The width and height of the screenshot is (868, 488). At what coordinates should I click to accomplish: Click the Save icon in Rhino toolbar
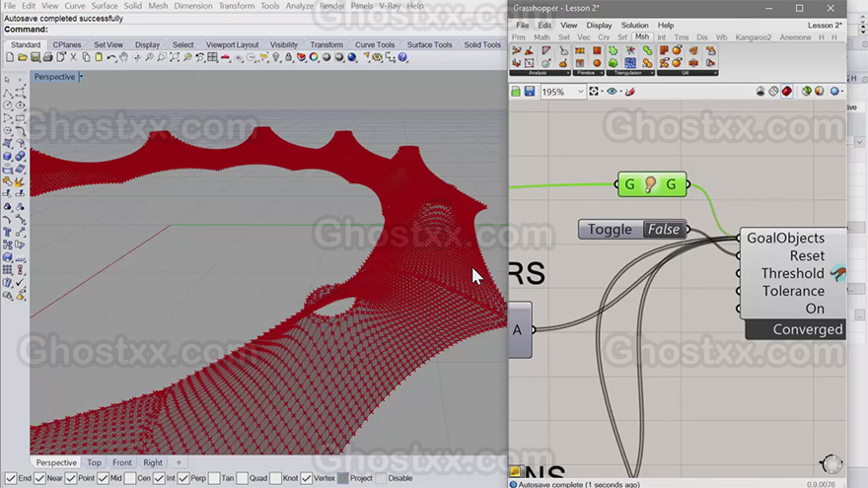coord(35,57)
